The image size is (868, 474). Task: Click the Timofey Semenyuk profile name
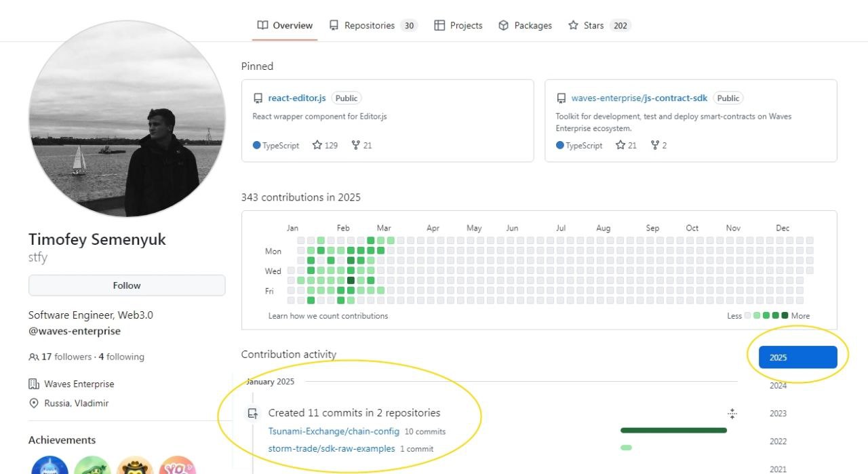coord(97,239)
